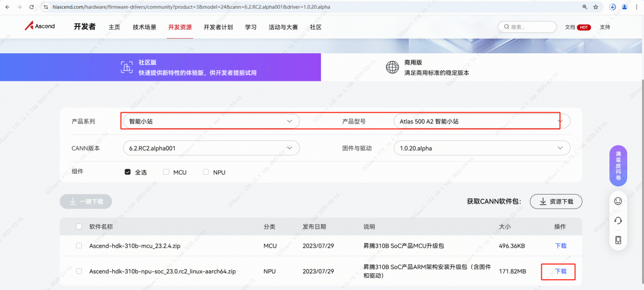Click the search magnifier icon in header
Viewport: 644px width, 290px height.
pyautogui.click(x=506, y=27)
